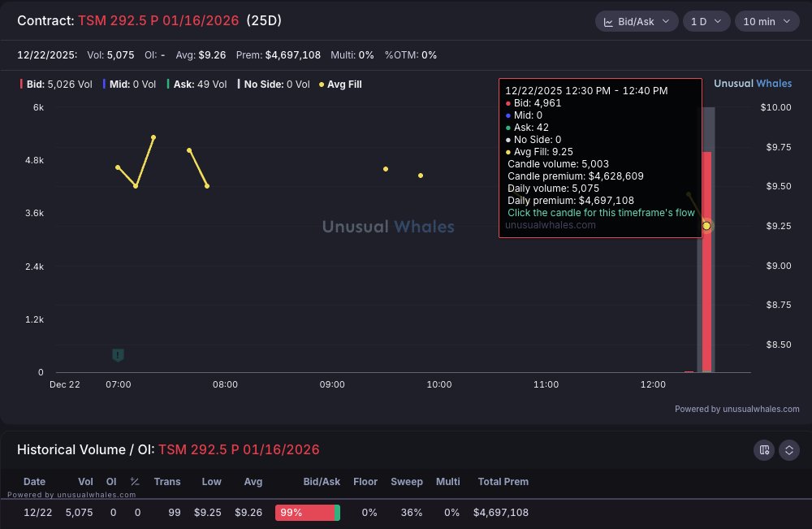Open the Bid/Ask chart type dropdown
812x529 pixels.
point(637,21)
